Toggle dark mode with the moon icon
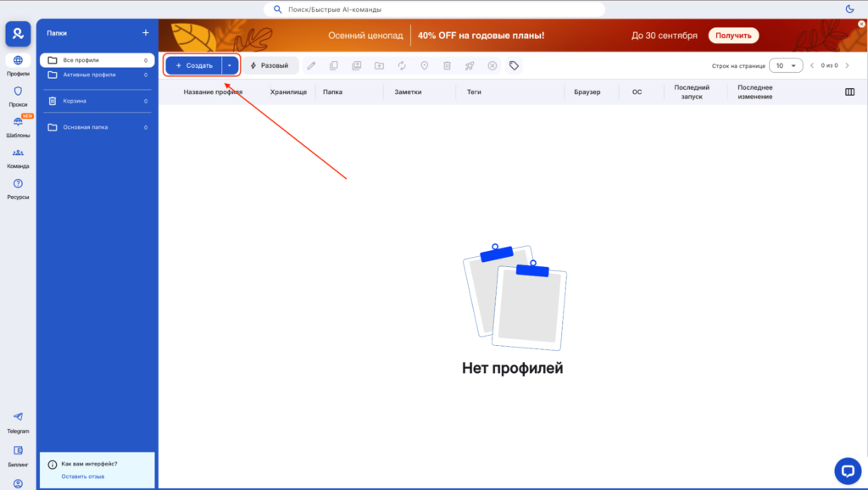The width and height of the screenshot is (868, 490). (851, 8)
